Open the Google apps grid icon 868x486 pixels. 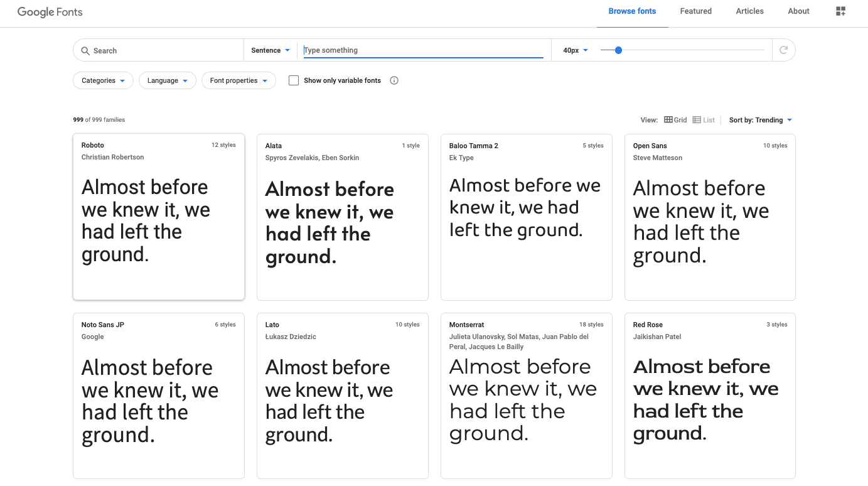pyautogui.click(x=840, y=11)
